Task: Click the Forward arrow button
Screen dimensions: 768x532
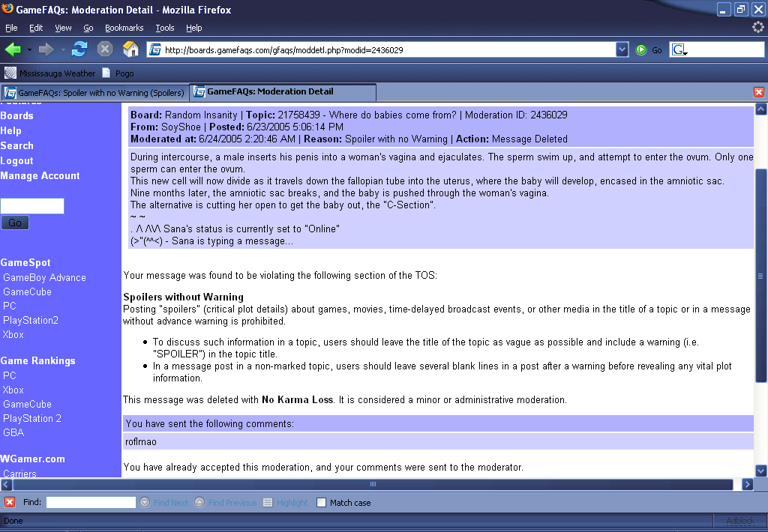Action: (x=46, y=49)
